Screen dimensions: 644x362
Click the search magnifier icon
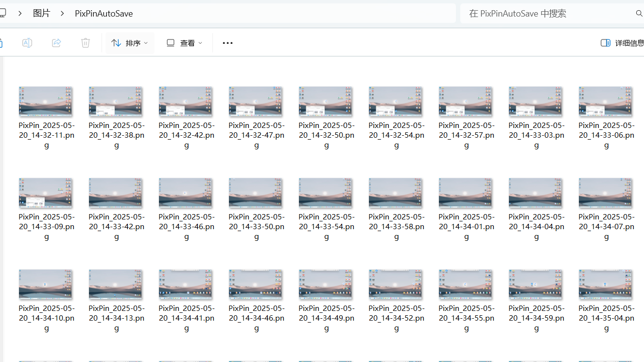[x=639, y=14]
